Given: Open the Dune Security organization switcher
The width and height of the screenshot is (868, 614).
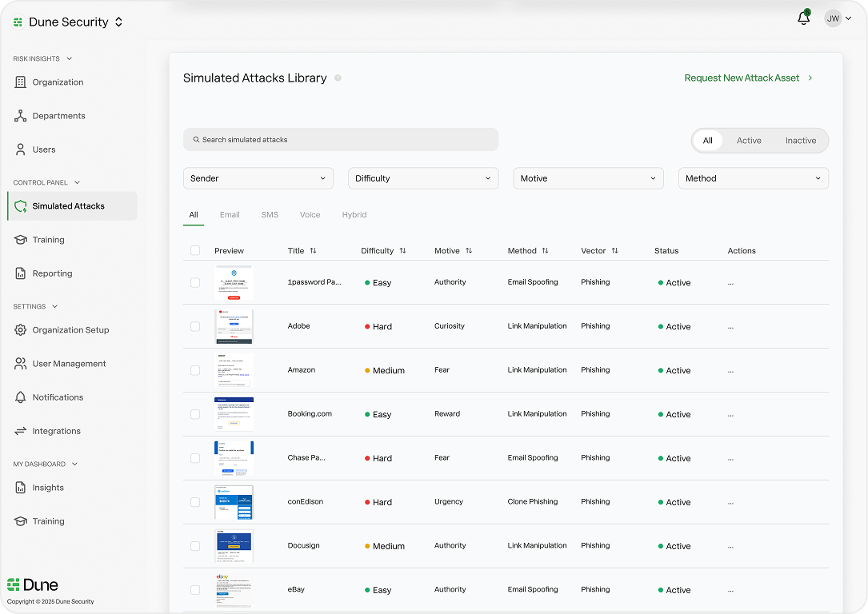Looking at the screenshot, I should [x=118, y=22].
